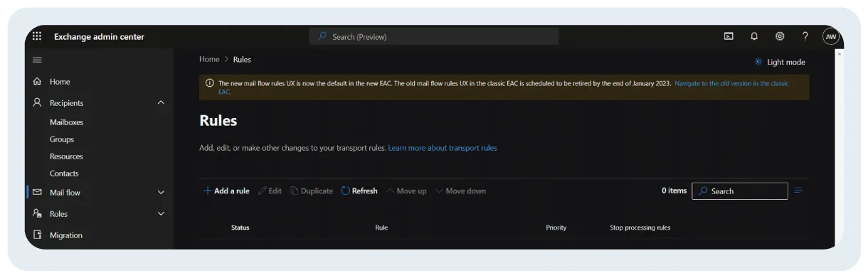
Task: Open Resources under Recipients
Action: point(66,156)
